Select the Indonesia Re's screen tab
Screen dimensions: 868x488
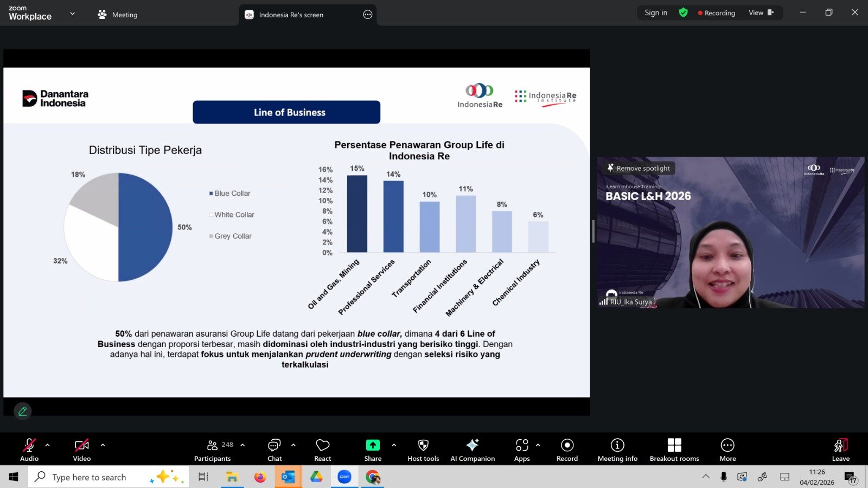point(291,15)
